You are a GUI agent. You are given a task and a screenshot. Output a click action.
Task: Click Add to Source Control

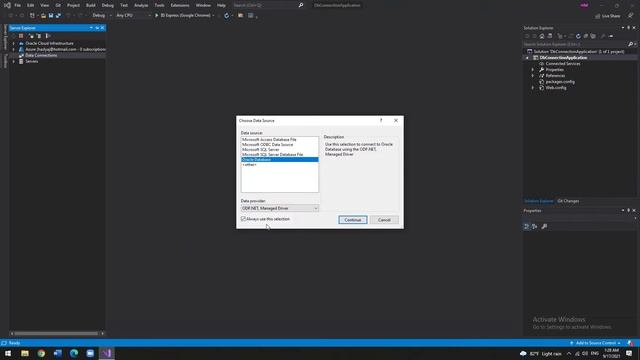[595, 343]
